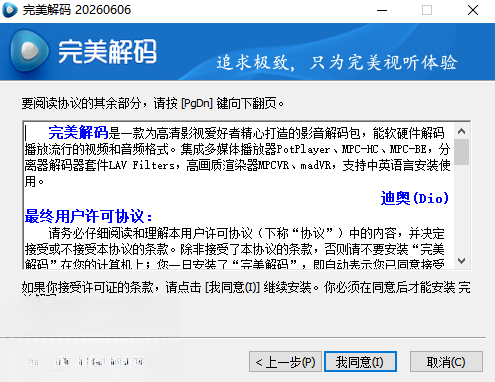Click the [PgDn] instruction line
The width and height of the screenshot is (495, 382).
click(153, 103)
